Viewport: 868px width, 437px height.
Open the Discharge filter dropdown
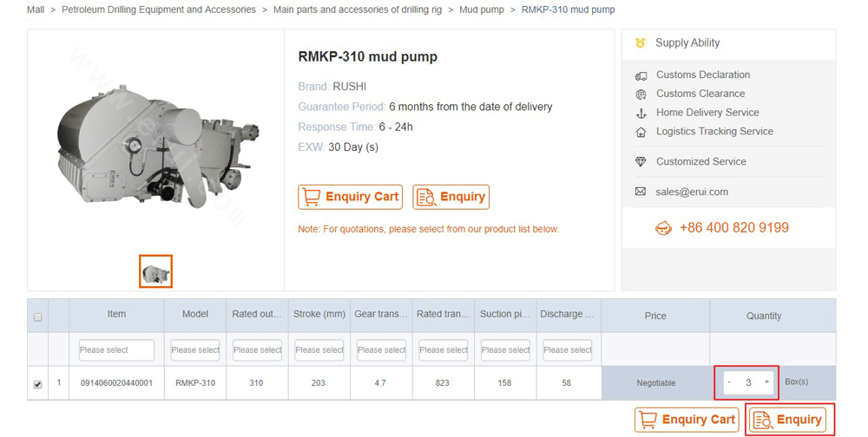(567, 349)
